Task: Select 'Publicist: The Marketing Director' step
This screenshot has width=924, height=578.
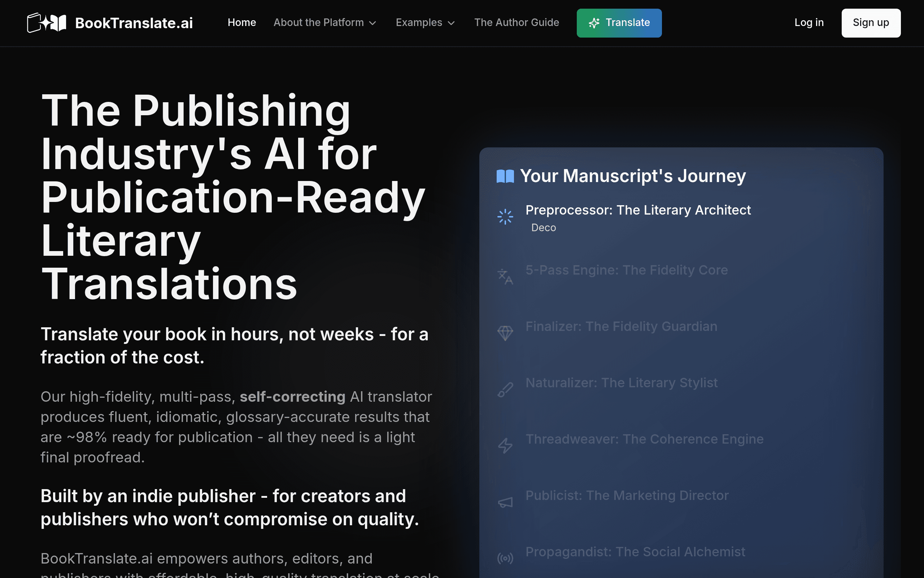Action: (x=627, y=495)
